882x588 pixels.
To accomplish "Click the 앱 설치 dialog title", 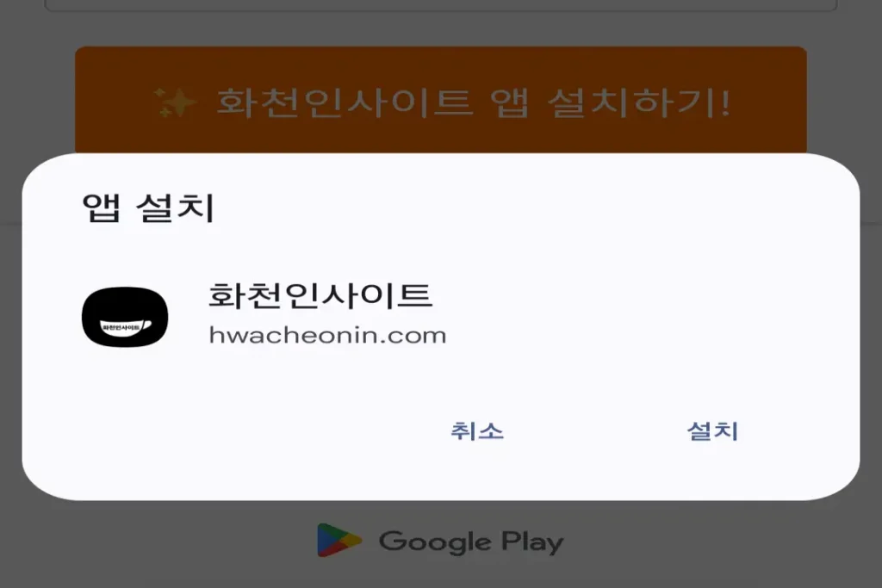I will tap(148, 207).
